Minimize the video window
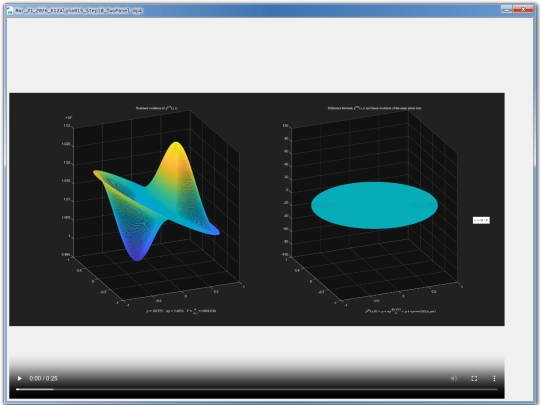Viewport: 540px width, 405px height. pyautogui.click(x=506, y=9)
